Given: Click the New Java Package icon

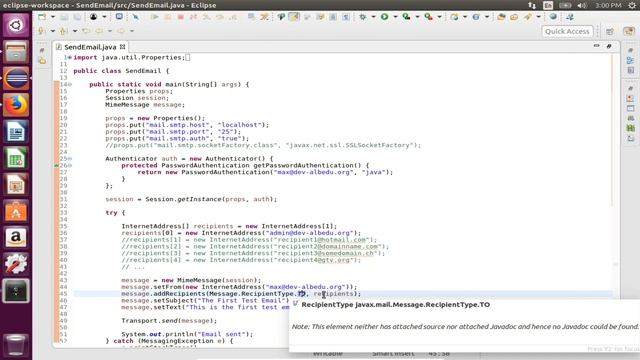Looking at the screenshot, I should (x=454, y=17).
